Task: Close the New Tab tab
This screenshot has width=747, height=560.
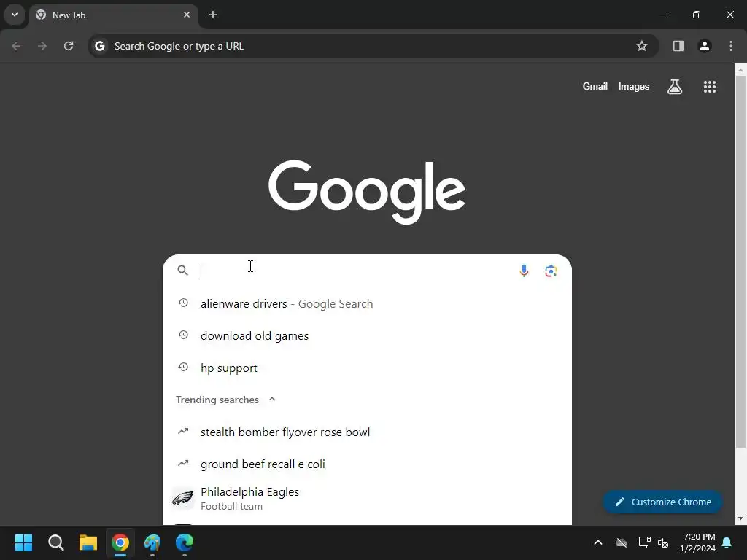Action: tap(187, 15)
